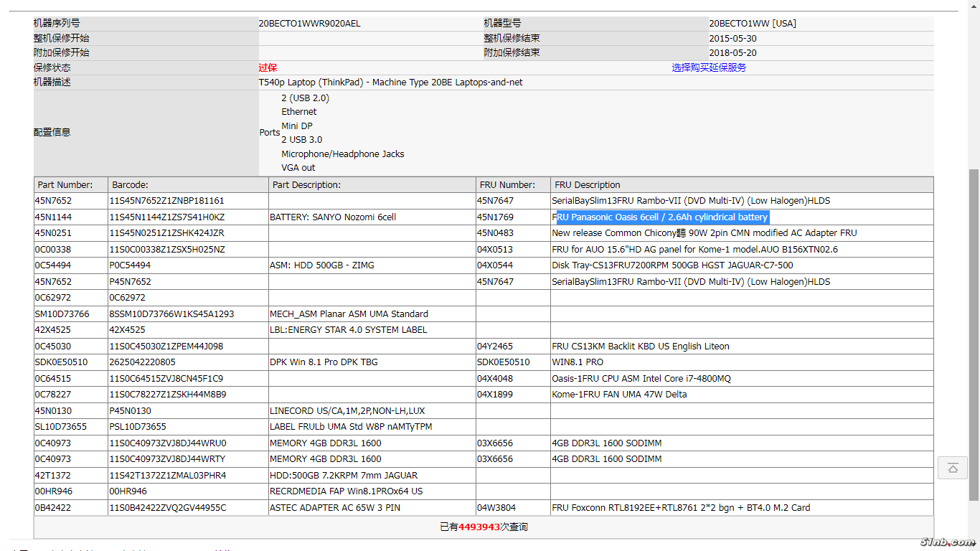Click the FRU Description column header
The width and height of the screenshot is (980, 551).
coord(588,185)
